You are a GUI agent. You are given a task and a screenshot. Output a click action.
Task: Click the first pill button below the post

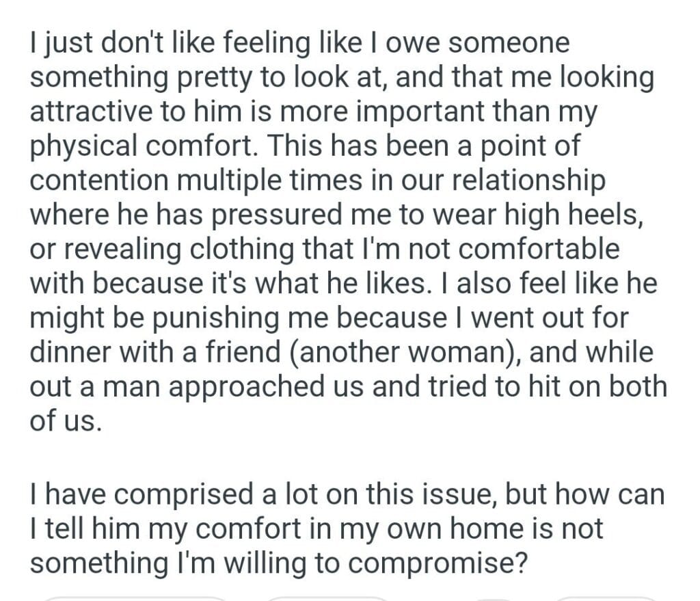tap(134, 598)
